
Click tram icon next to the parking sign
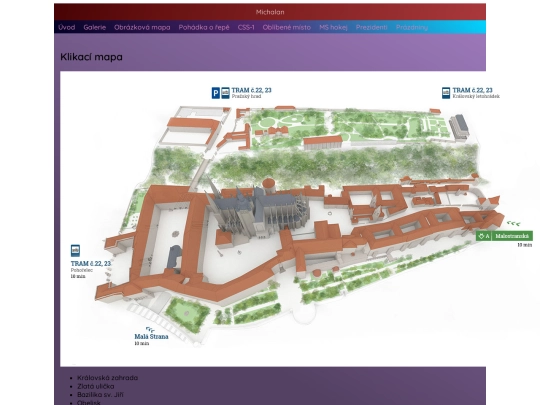coord(225,93)
